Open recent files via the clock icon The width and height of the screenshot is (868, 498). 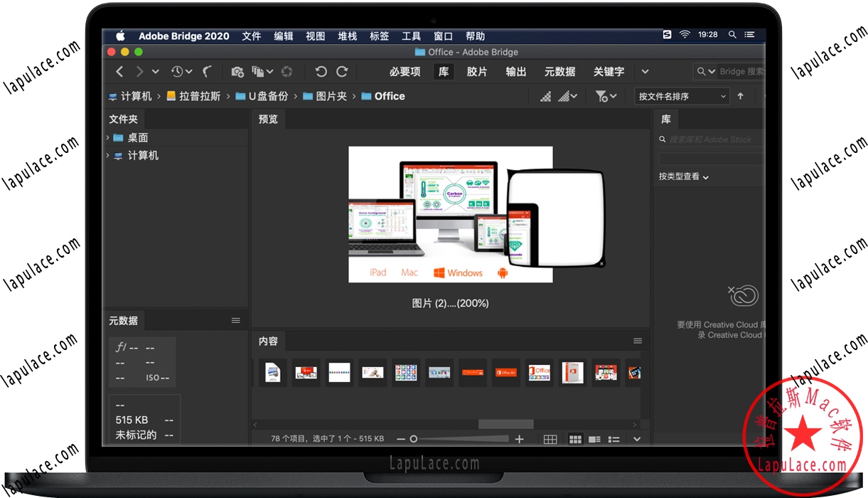point(176,71)
